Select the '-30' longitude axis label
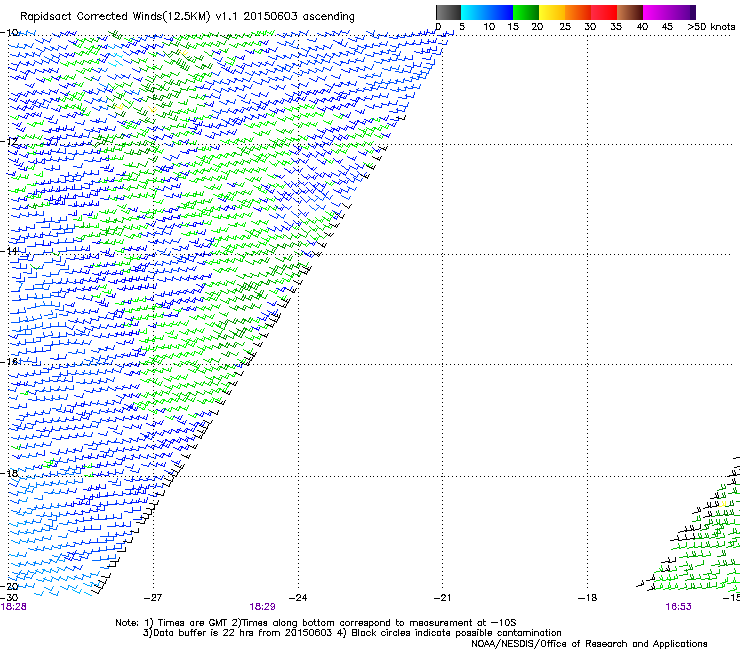 tap(9, 598)
